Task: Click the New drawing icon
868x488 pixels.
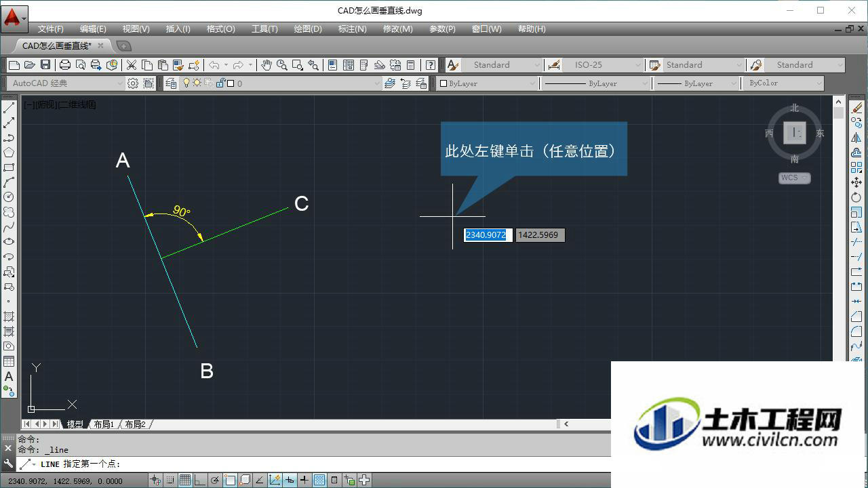Action: tap(14, 65)
